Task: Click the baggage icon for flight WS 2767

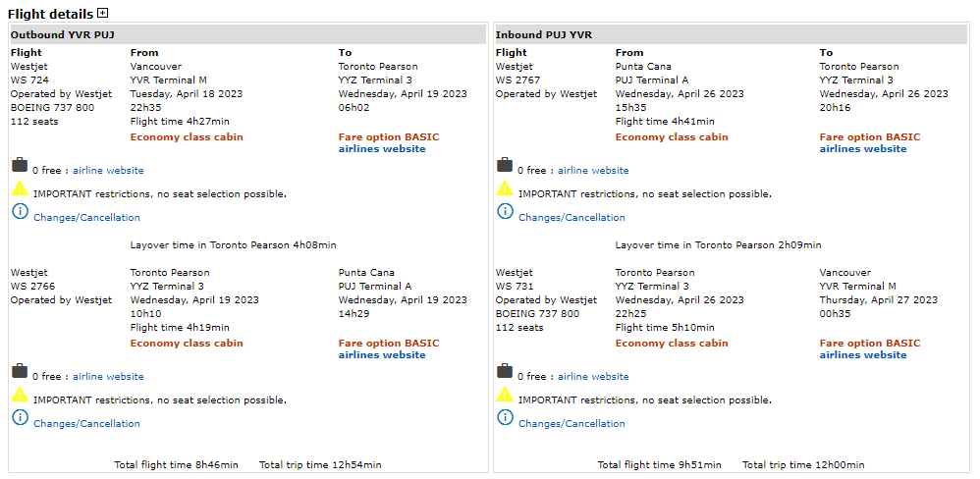Action: pos(505,166)
